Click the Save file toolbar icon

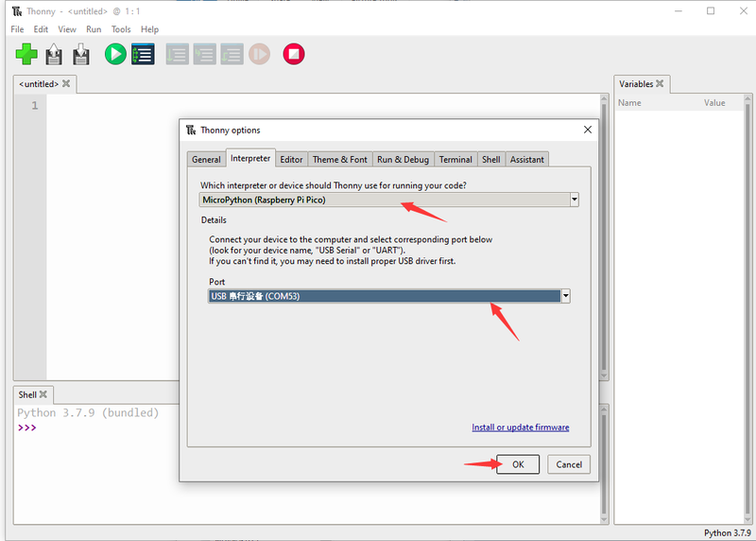81,54
